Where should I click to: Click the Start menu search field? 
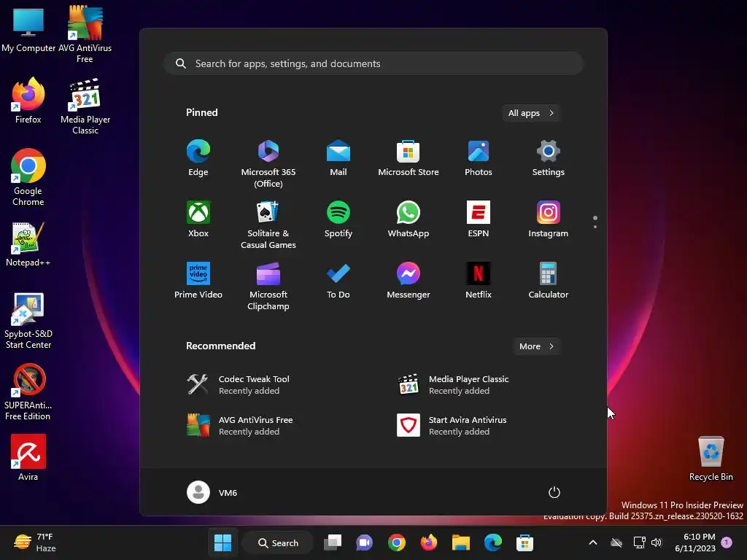pos(373,64)
